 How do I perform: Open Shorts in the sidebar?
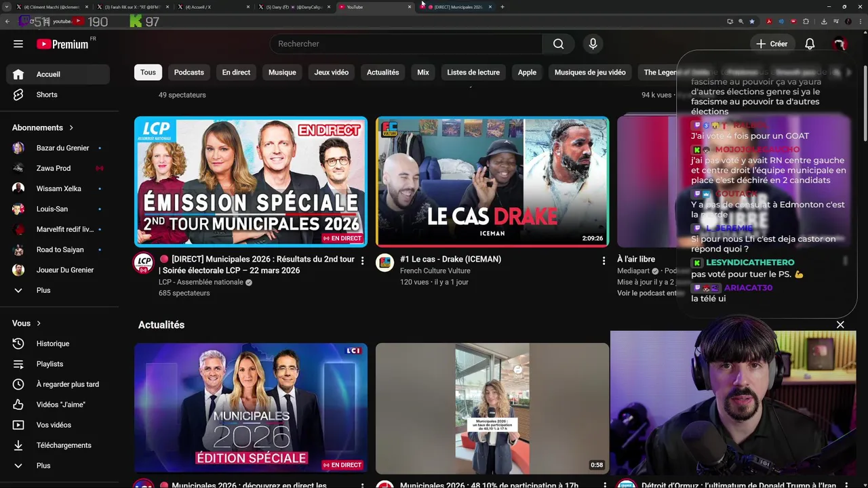58,95
